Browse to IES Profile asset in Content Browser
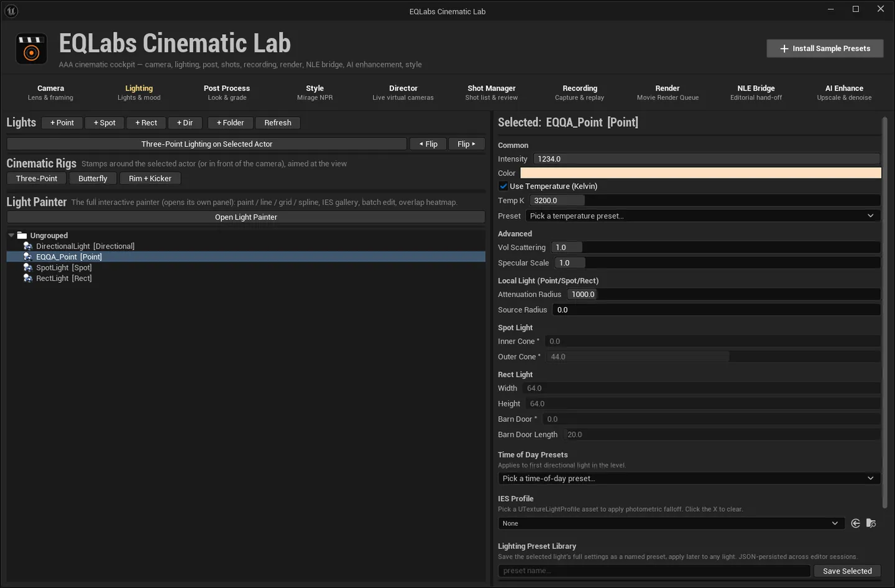Viewport: 895px width, 588px height. tap(871, 523)
